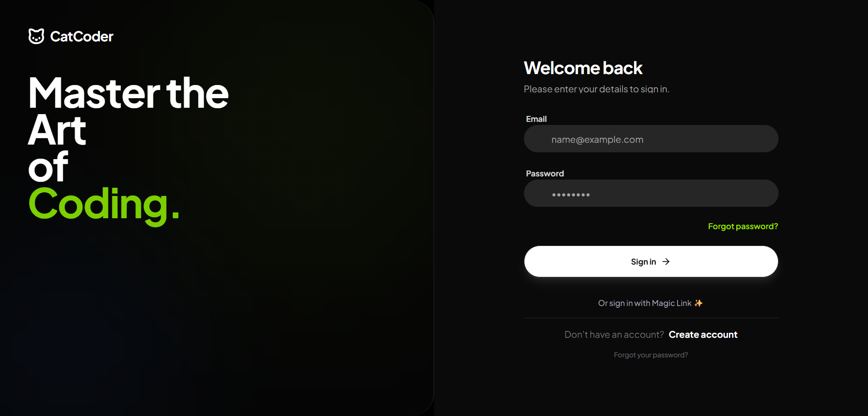Submit with the white Sign in button

[x=651, y=261]
